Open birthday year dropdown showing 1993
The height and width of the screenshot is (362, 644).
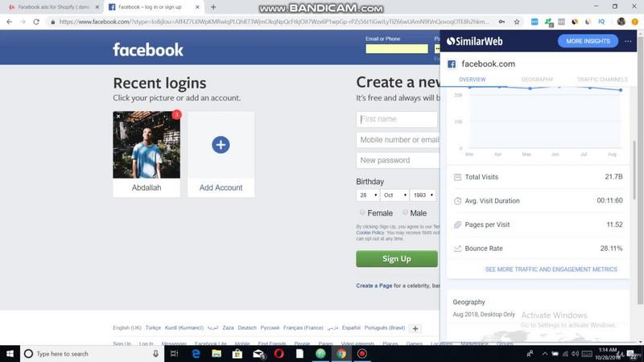(423, 195)
